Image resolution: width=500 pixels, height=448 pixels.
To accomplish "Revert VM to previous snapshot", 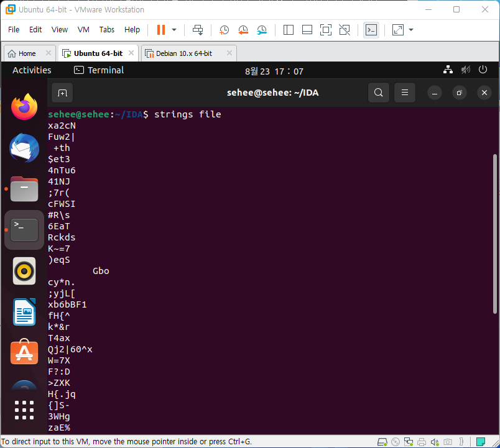I will 243,30.
